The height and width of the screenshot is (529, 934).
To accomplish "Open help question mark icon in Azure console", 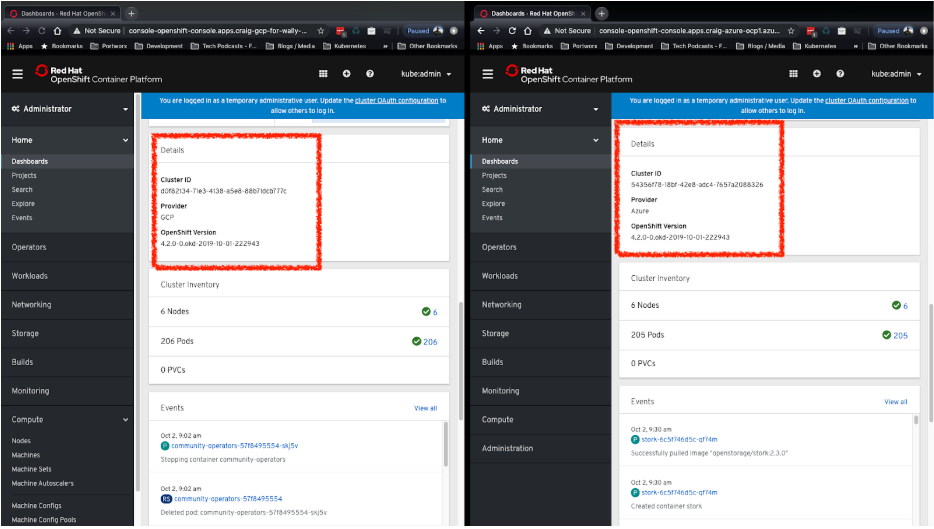I will coord(840,74).
